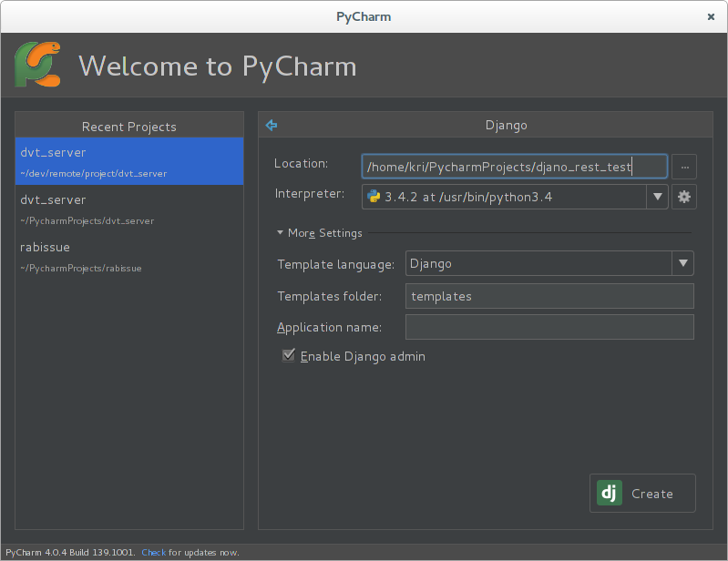Open interpreter settings gear icon

pyautogui.click(x=684, y=197)
